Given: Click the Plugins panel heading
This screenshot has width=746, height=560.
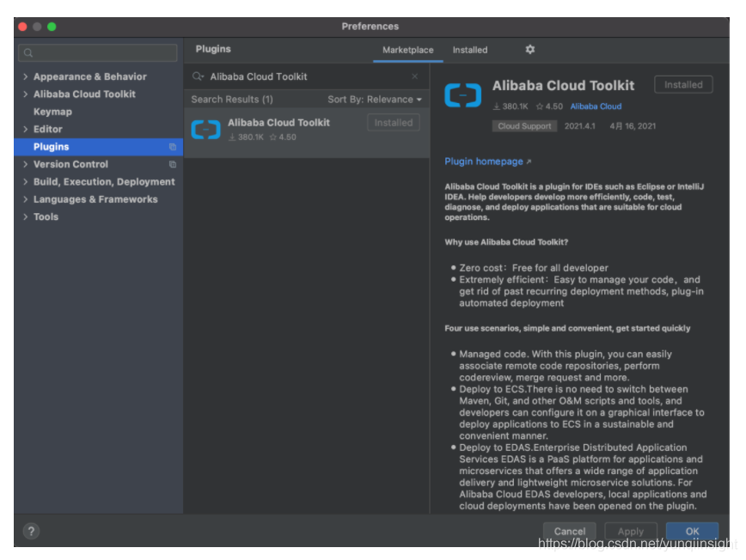Looking at the screenshot, I should point(213,49).
